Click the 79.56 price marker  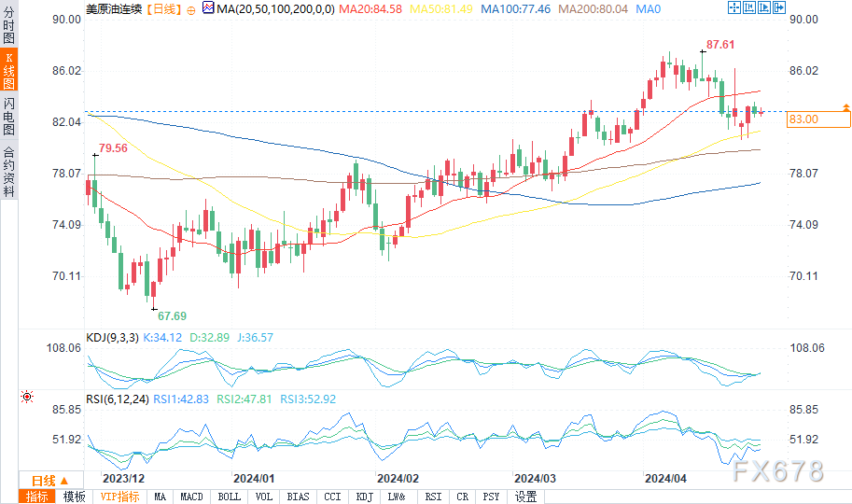click(113, 147)
